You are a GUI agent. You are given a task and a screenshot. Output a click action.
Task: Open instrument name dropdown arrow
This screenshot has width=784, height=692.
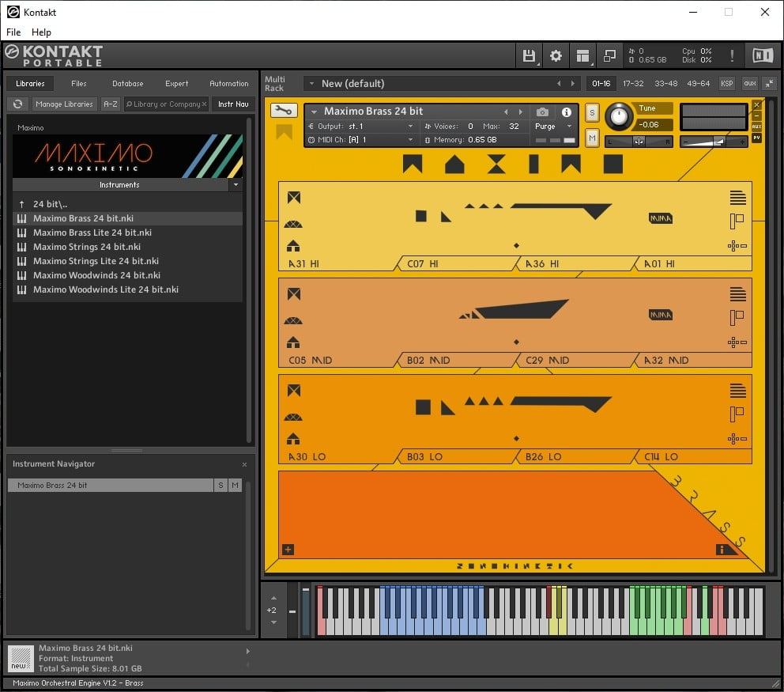coord(314,112)
